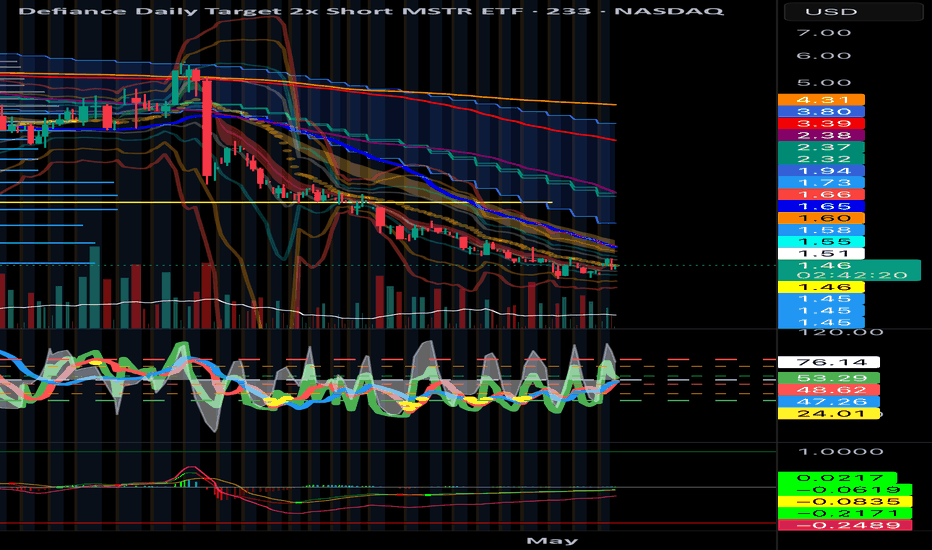
Task: Select the purple 2.38 price label
Action: click(821, 136)
